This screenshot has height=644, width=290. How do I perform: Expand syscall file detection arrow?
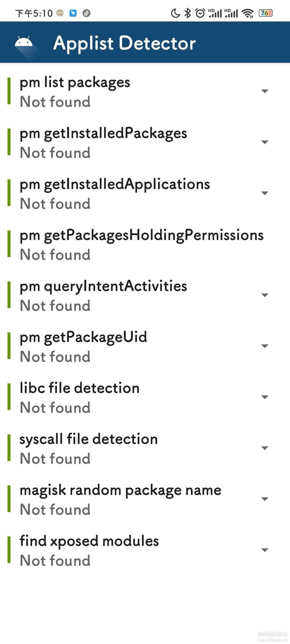point(265,448)
